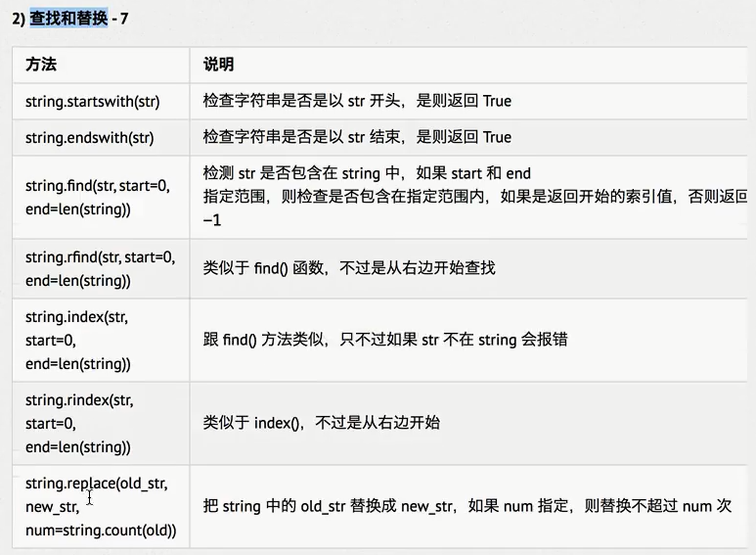
Task: Click the string.rindex method cell
Action: coord(79,423)
